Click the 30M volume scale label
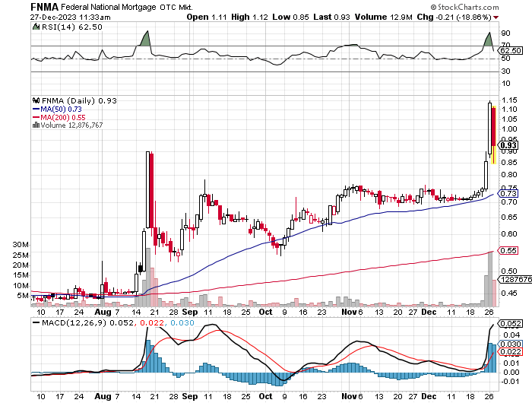 pos(21,245)
